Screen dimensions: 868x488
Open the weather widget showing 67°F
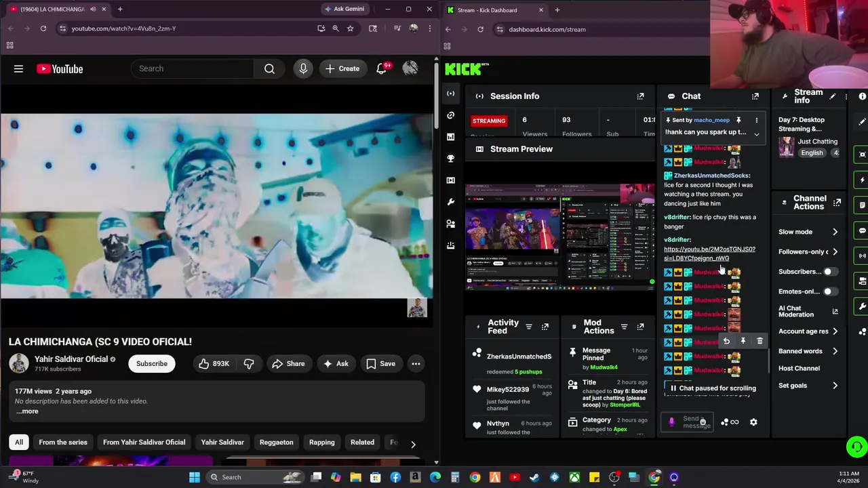[24, 477]
